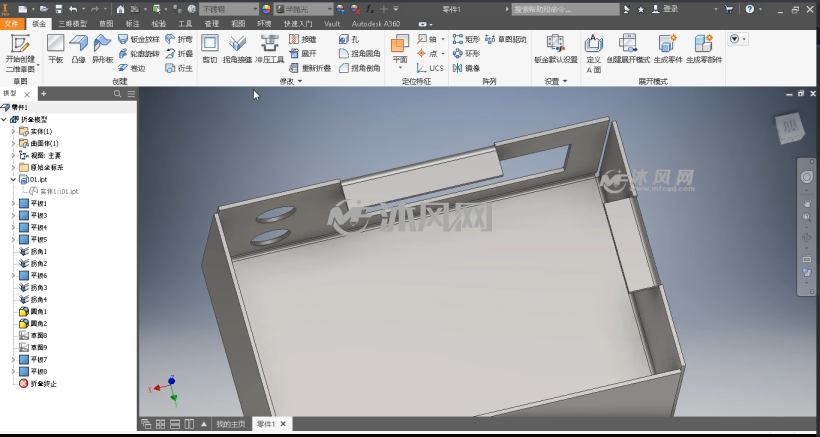Click the 登录 sign-in button
The width and height of the screenshot is (820, 437).
pos(666,9)
